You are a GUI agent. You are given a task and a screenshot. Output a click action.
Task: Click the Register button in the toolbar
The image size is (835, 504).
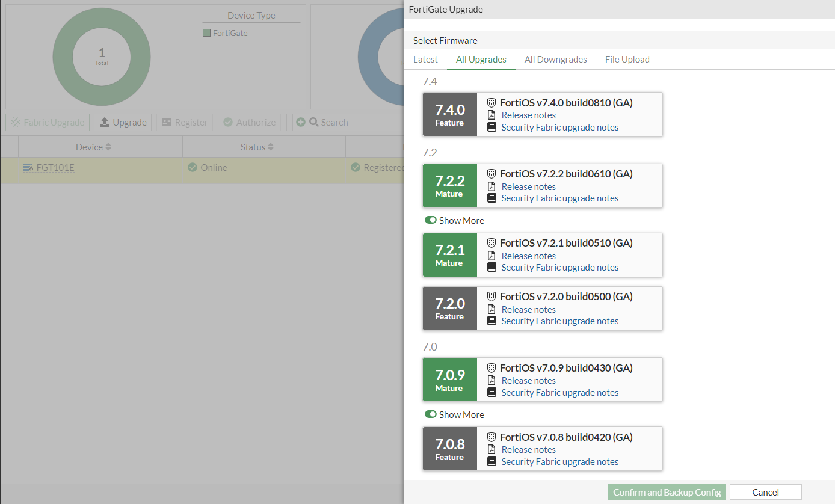(185, 122)
